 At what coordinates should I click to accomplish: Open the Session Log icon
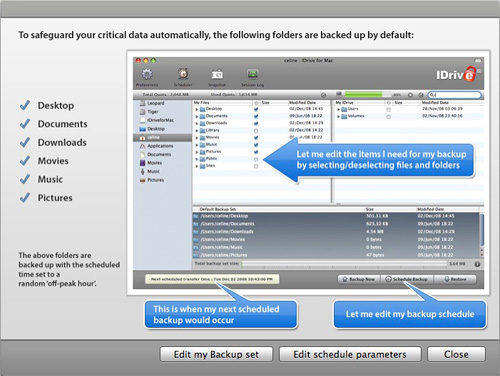(x=253, y=74)
